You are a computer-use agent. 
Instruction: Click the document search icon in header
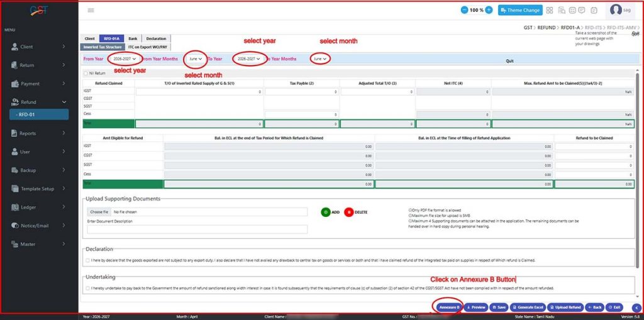(x=562, y=10)
